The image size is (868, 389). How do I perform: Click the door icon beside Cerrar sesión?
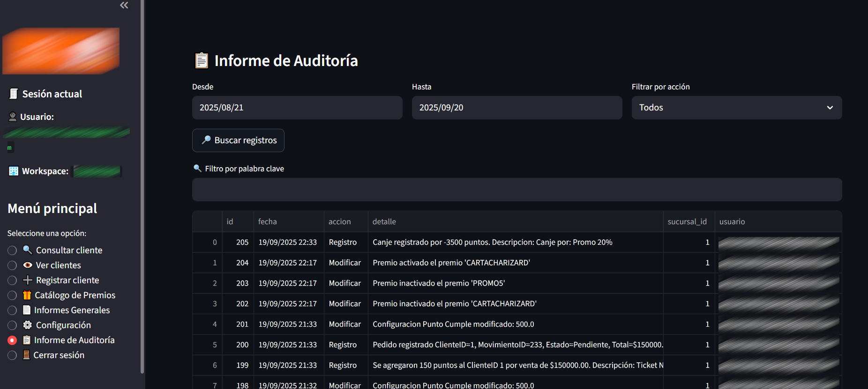27,355
